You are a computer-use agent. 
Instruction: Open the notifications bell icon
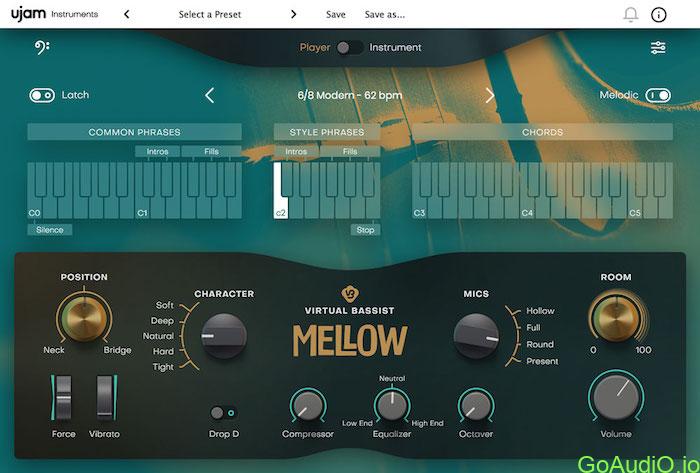coord(630,15)
